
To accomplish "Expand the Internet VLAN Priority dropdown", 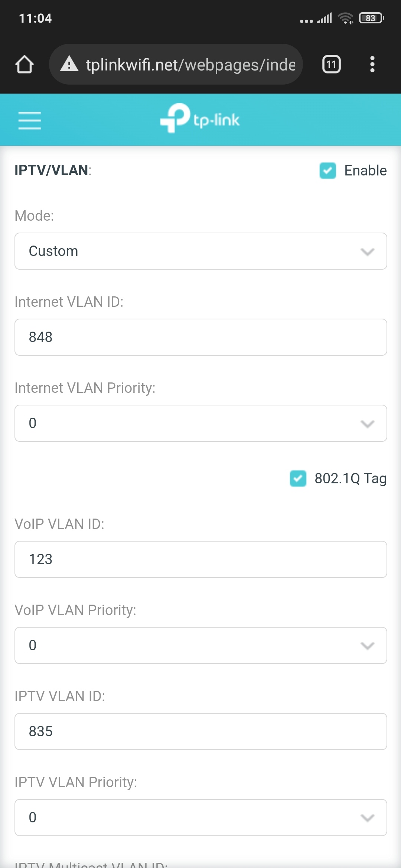I will 200,423.
